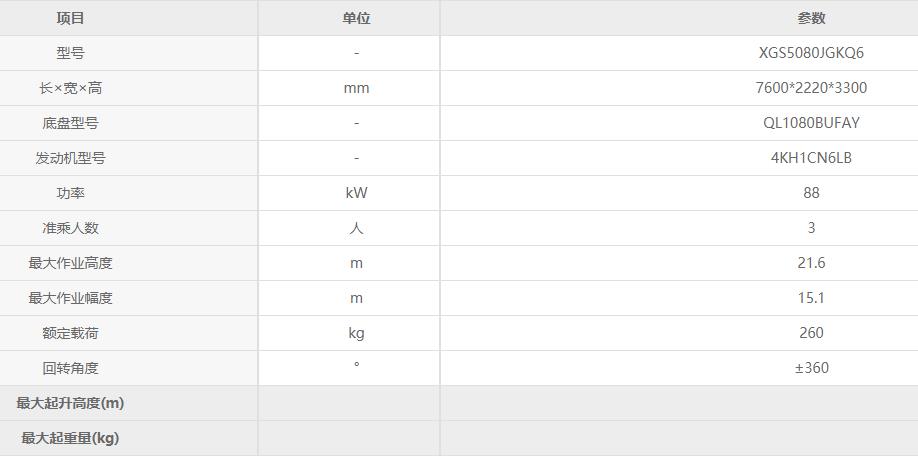
Task: Select the rotation angle value ±360
Action: (x=811, y=368)
